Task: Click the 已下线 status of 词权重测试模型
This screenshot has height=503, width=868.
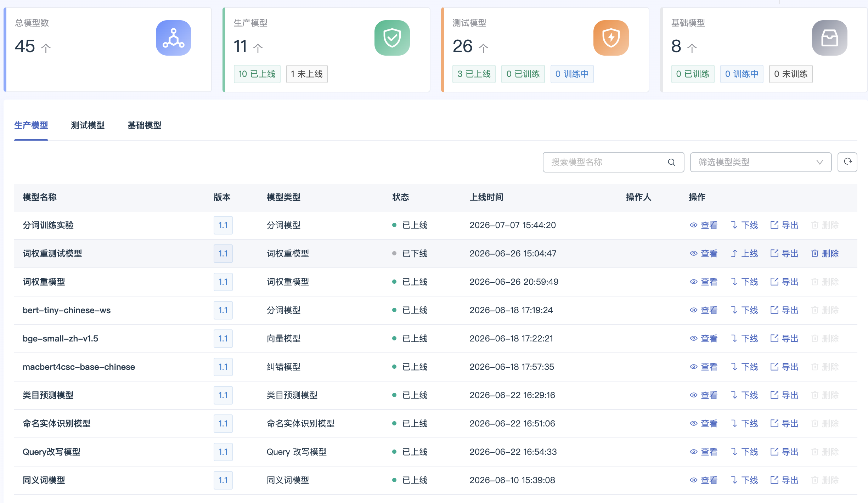Action: 410,254
